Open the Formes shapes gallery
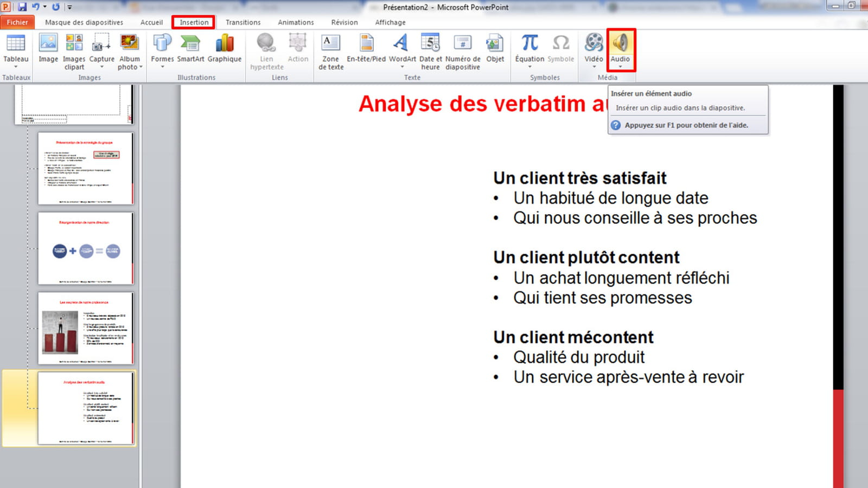This screenshot has height=488, width=868. [162, 43]
